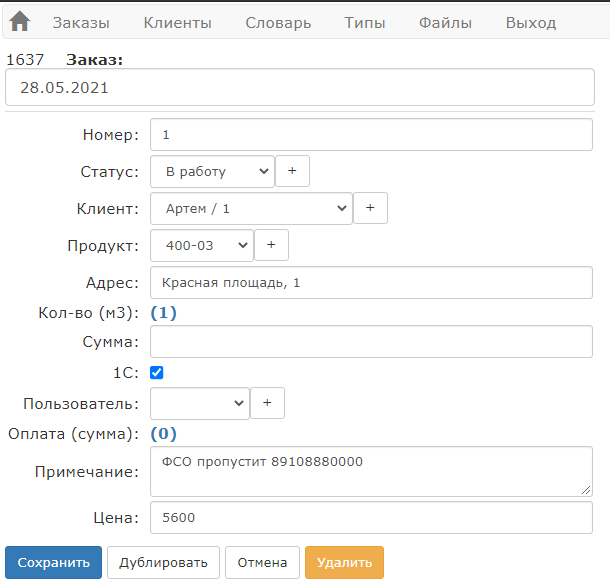Open the Файлы menu item
610x586 pixels.
pos(445,23)
